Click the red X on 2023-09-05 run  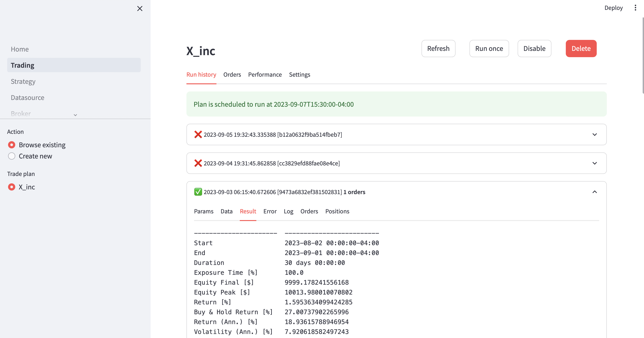(198, 134)
